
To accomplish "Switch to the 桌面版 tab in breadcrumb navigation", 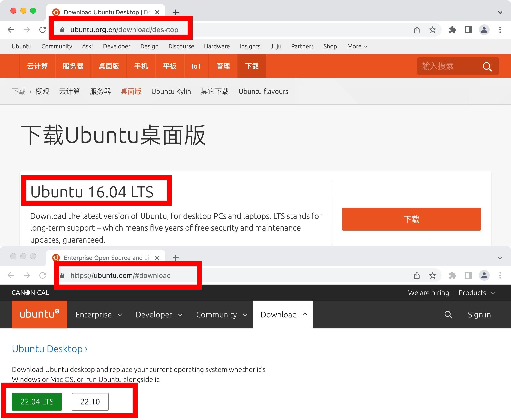I will tap(131, 91).
